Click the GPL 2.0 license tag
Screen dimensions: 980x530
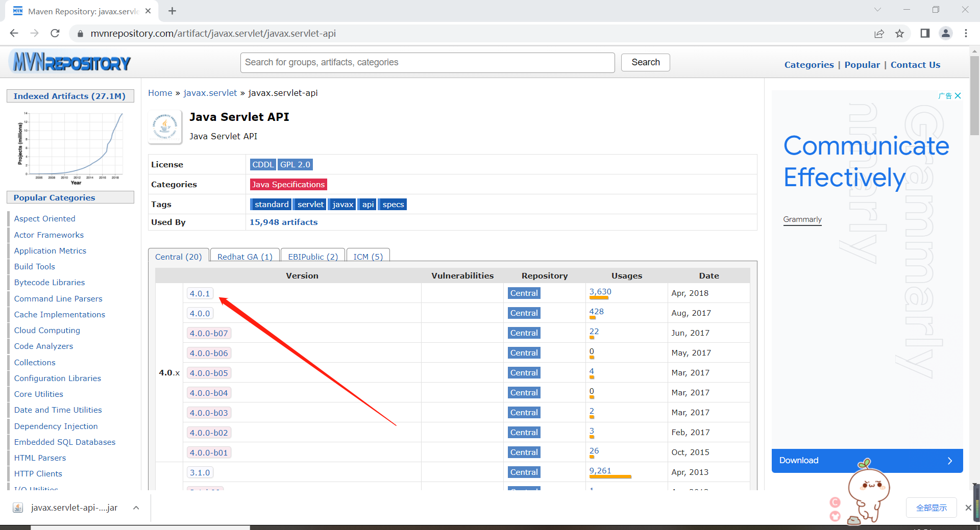tap(295, 164)
